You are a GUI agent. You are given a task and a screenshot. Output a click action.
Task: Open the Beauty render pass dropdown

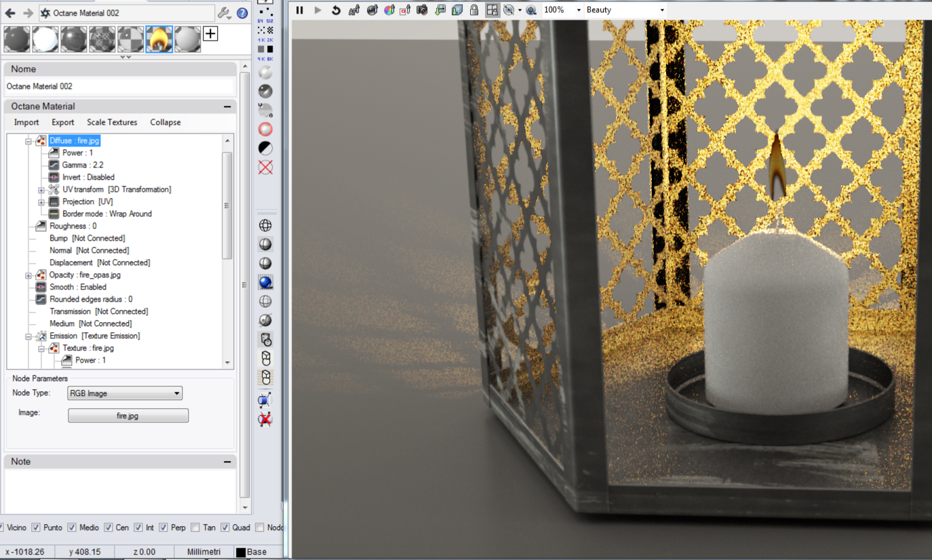625,10
